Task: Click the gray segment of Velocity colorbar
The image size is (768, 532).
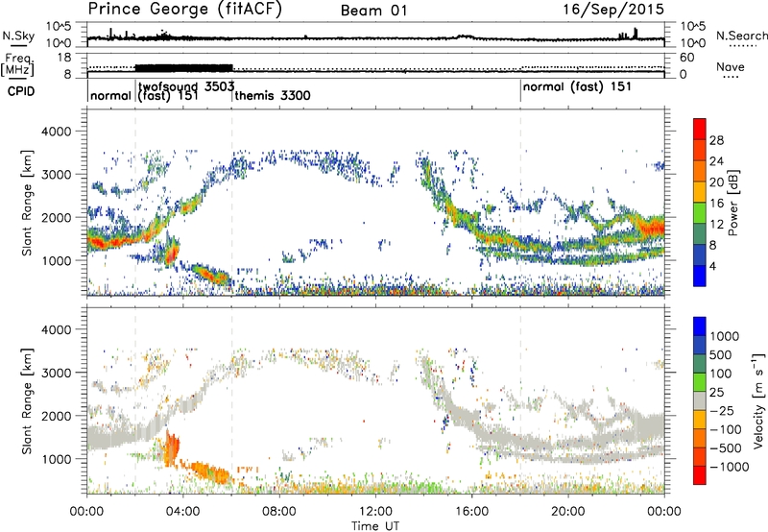Action: pos(700,401)
